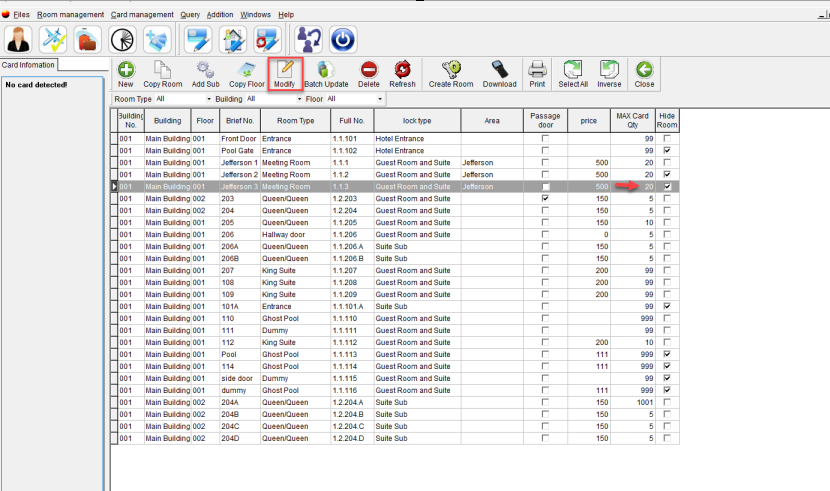Click the New room icon
Viewport: 830px width, 491px height.
[126, 70]
